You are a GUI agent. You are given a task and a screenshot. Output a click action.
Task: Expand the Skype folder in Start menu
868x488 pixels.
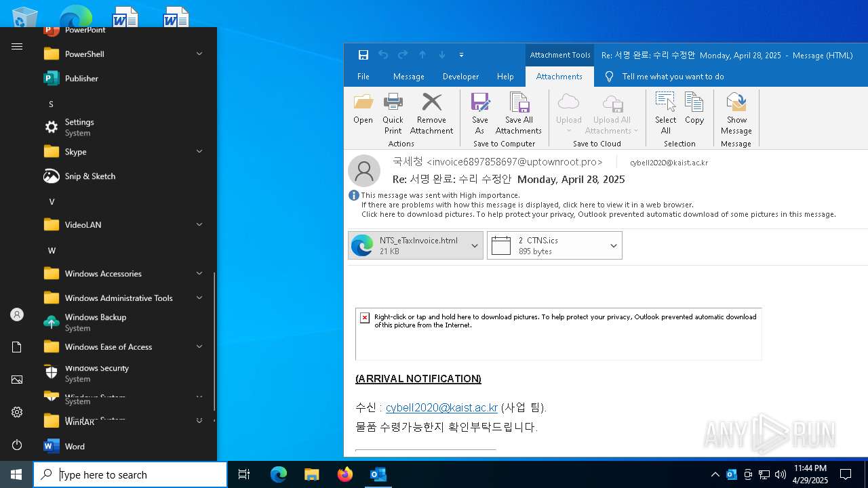(x=199, y=151)
